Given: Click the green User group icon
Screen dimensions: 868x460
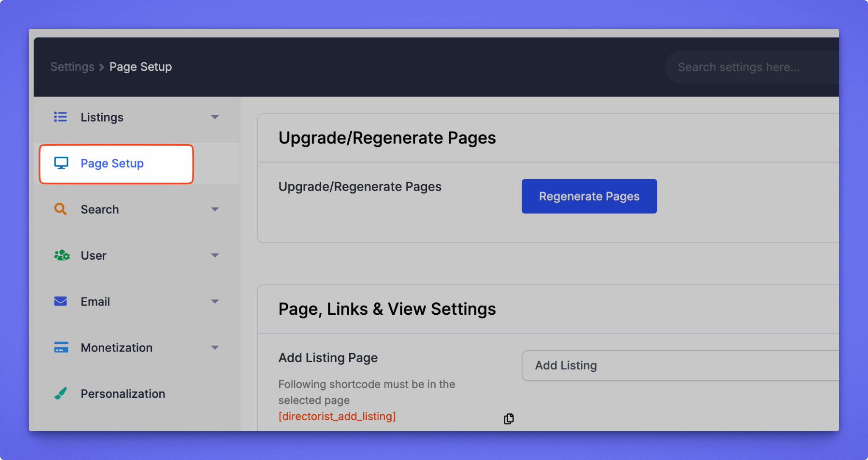Looking at the screenshot, I should pyautogui.click(x=62, y=255).
